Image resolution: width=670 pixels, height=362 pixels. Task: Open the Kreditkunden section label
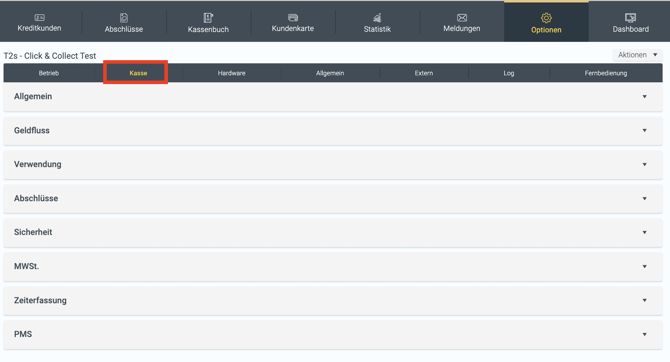pos(39,28)
